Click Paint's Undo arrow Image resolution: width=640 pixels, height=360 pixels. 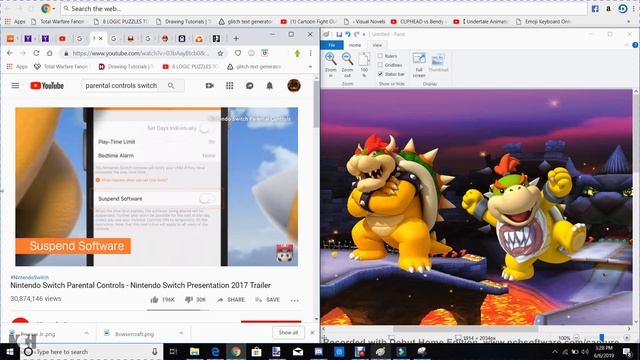348,34
